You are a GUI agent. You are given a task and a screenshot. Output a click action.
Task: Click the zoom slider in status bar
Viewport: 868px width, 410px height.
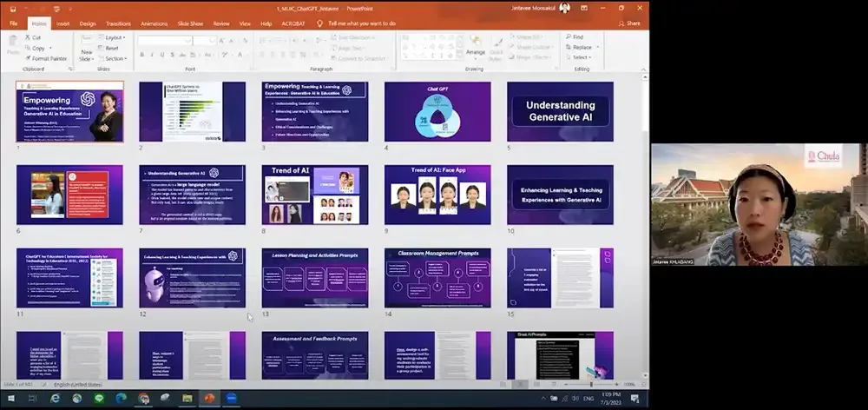pyautogui.click(x=591, y=384)
